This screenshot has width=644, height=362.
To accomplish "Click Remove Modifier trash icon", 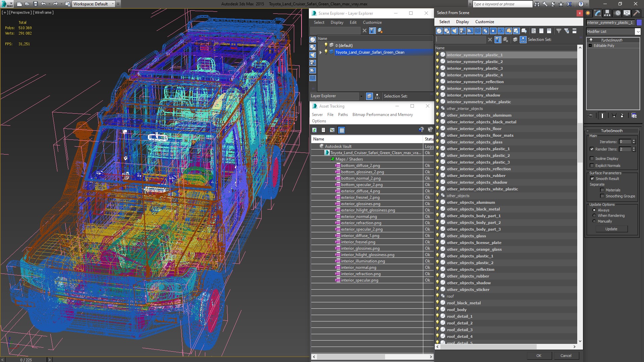I will point(622,116).
